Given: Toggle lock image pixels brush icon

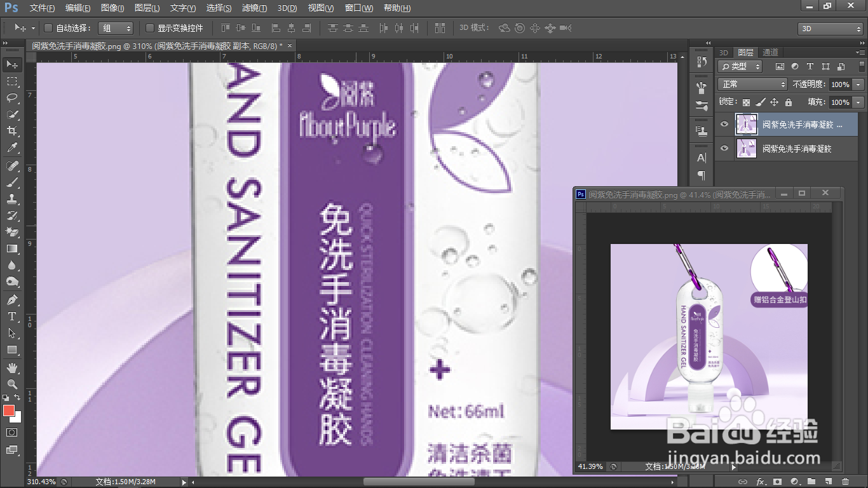Looking at the screenshot, I should point(760,102).
